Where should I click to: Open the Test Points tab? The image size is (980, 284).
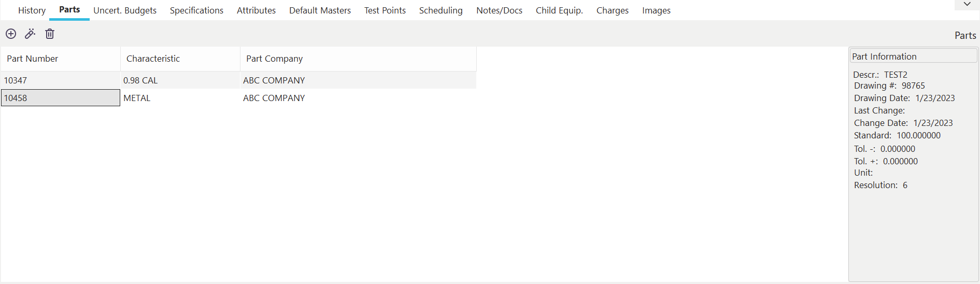tap(385, 10)
